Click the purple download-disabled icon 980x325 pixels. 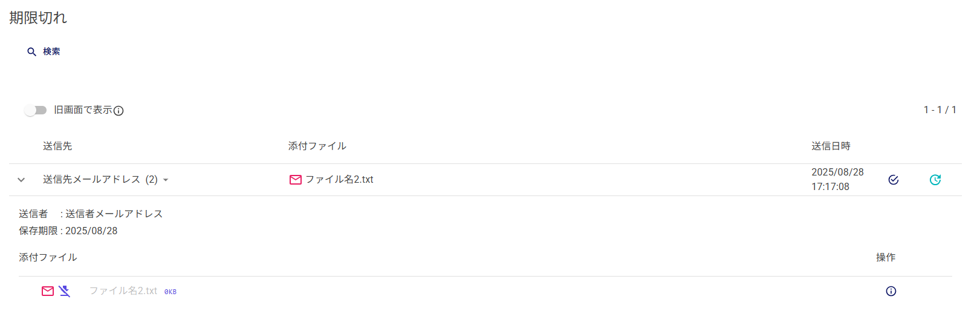coord(65,291)
